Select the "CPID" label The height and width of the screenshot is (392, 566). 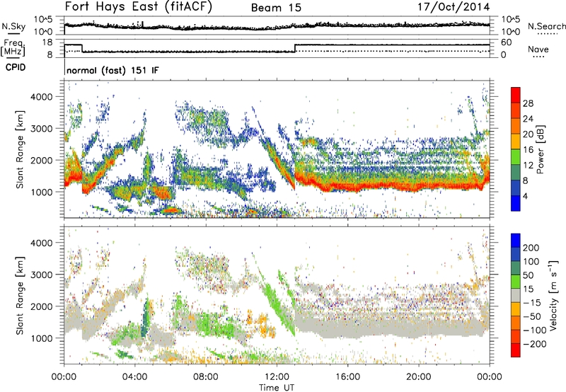point(16,67)
